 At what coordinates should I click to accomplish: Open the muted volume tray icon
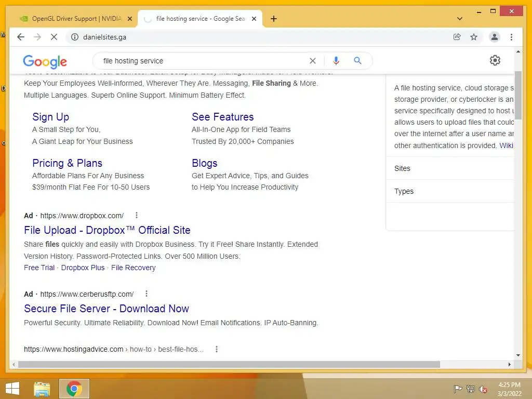click(483, 389)
